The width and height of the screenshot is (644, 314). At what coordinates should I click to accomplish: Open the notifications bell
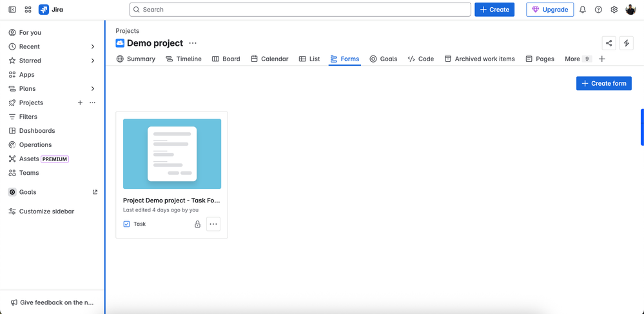582,10
